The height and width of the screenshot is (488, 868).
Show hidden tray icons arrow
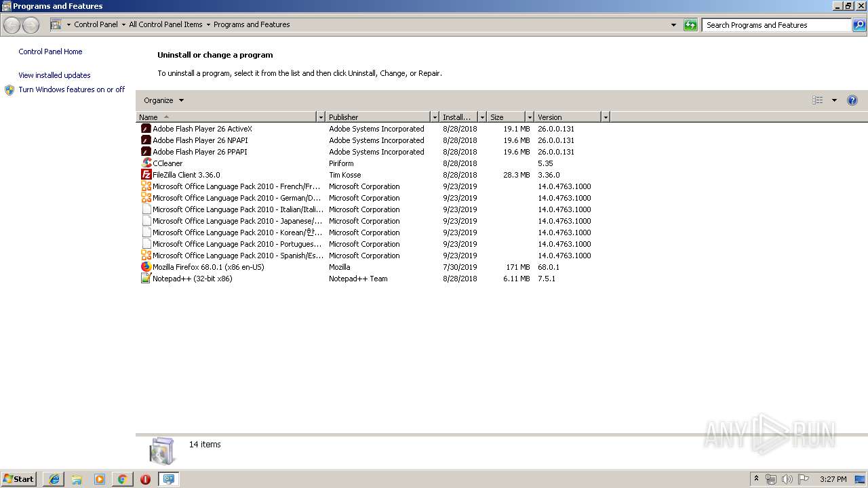click(756, 479)
